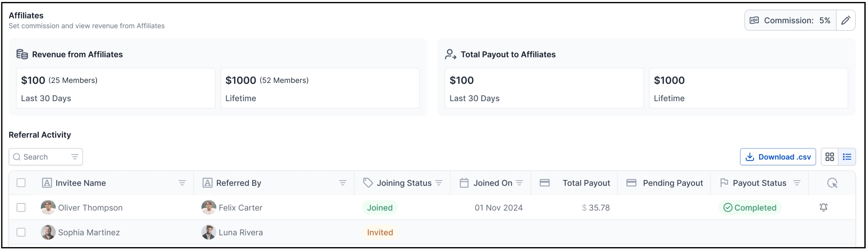
Task: Click the bell icon in Oliver Thompson's row
Action: click(x=823, y=207)
